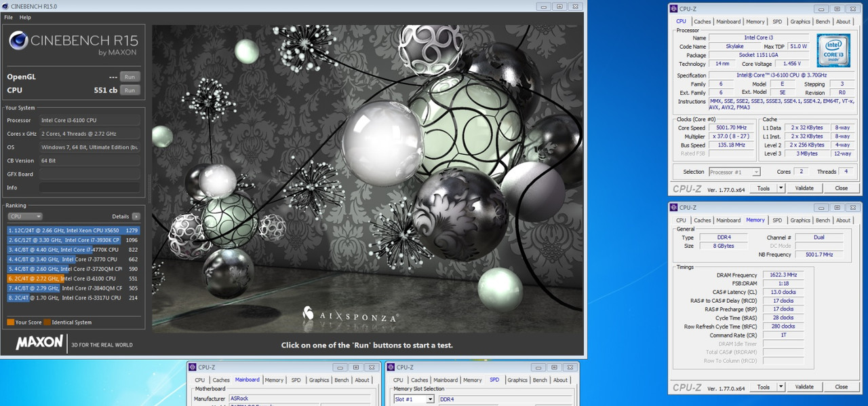Click the ASRock Manufacturer field

[x=300, y=399]
